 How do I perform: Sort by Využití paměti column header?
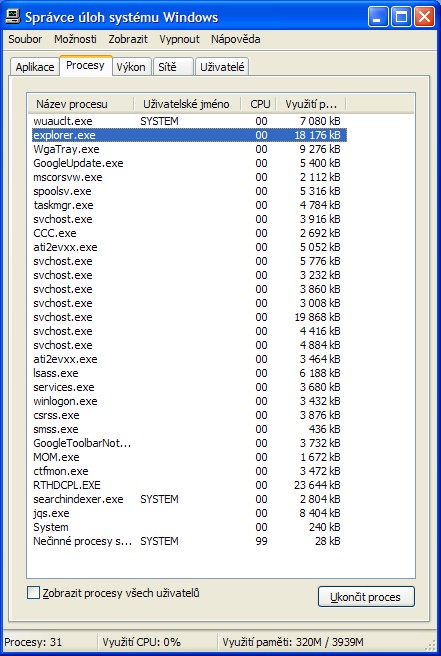point(311,104)
